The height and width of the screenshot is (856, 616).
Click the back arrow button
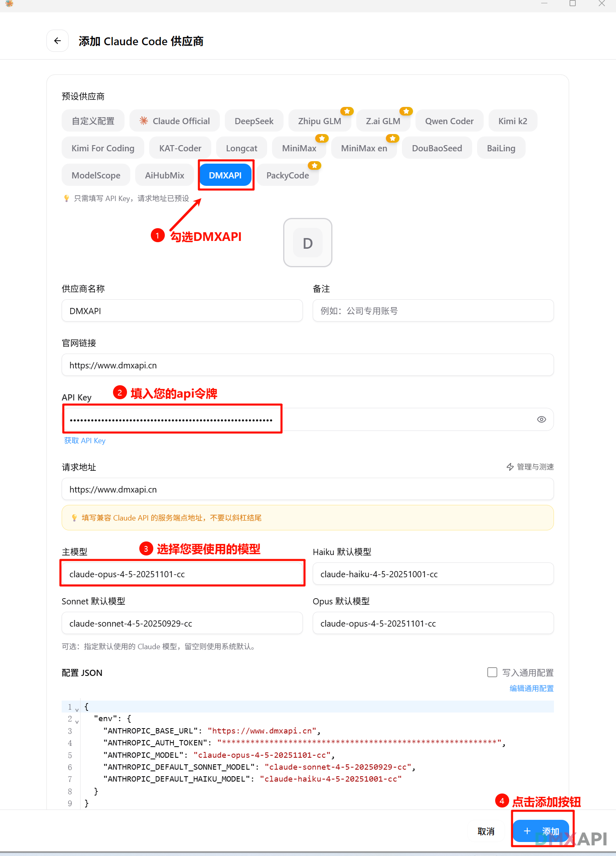(x=58, y=41)
